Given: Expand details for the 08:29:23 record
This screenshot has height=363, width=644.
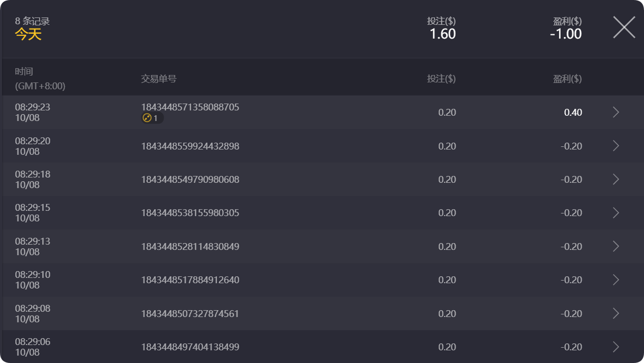Looking at the screenshot, I should (615, 112).
